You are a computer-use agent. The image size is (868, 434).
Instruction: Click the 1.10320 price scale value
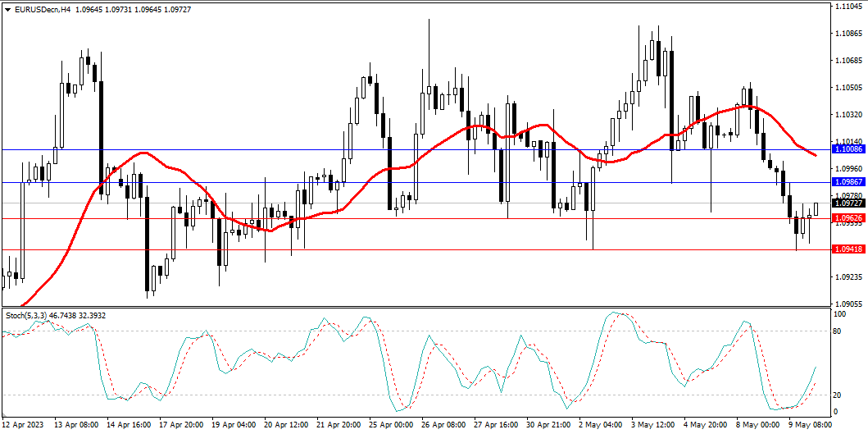tap(847, 115)
